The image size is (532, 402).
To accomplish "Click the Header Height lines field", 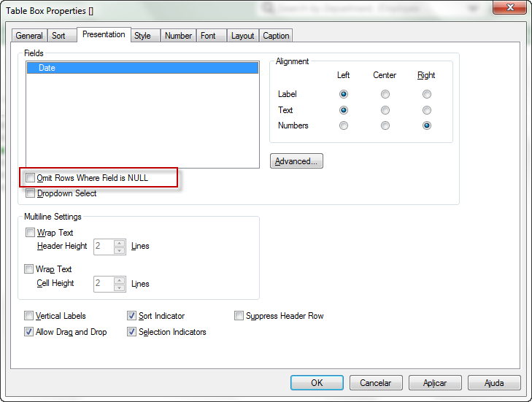I will pyautogui.click(x=104, y=247).
